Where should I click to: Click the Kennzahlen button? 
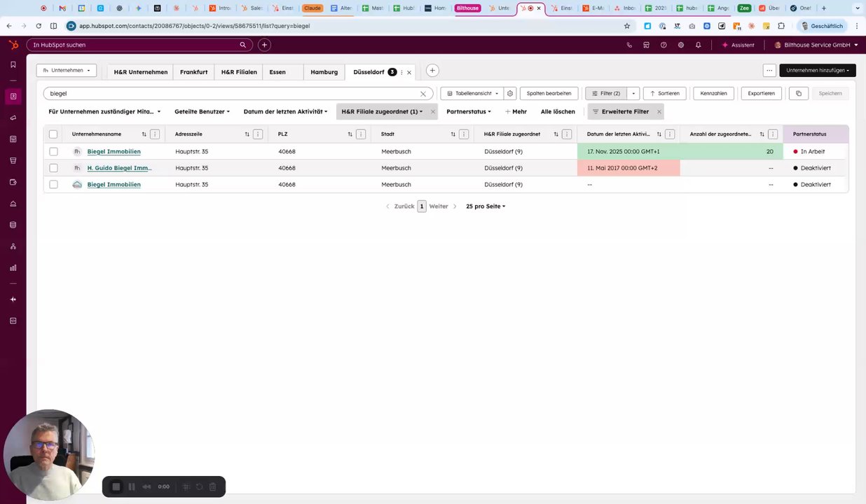pos(713,93)
